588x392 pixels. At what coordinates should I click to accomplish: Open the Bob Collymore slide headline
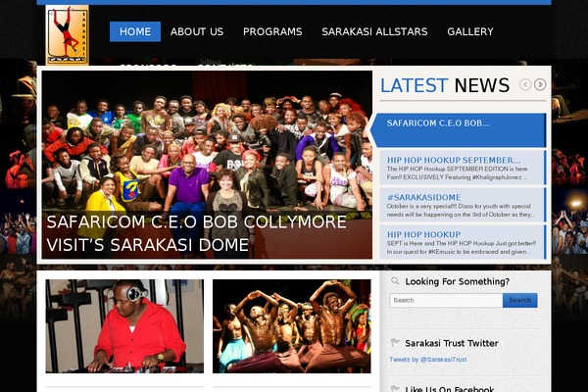click(x=197, y=233)
